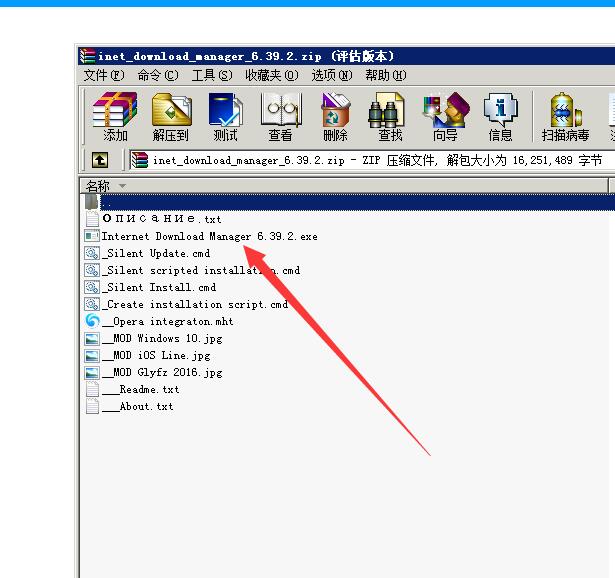Open the Commands (命令) menu

tap(158, 75)
